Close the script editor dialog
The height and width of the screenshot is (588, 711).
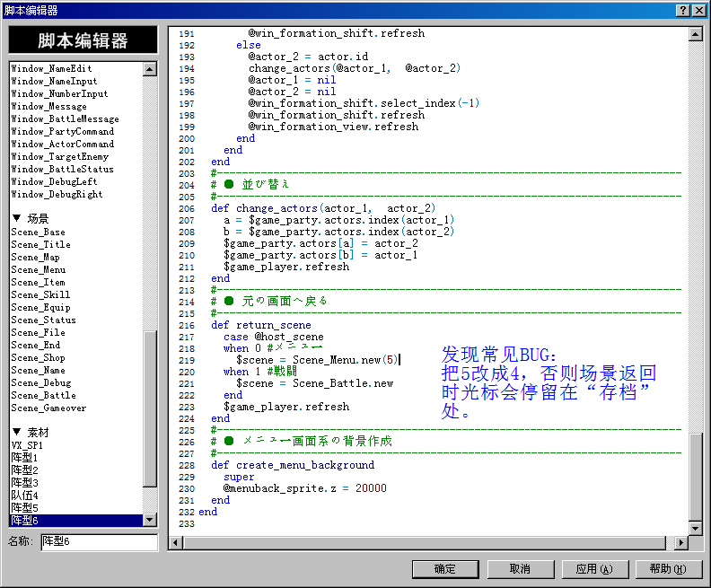[x=699, y=11]
